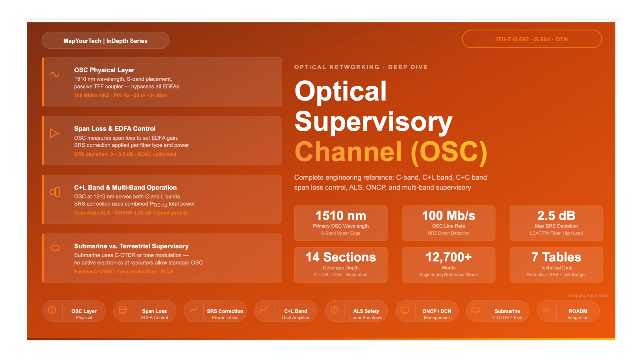Click the 1510 nm Primary OSC Wavelength tile
Viewport: 644px width, 362px height.
click(x=341, y=224)
